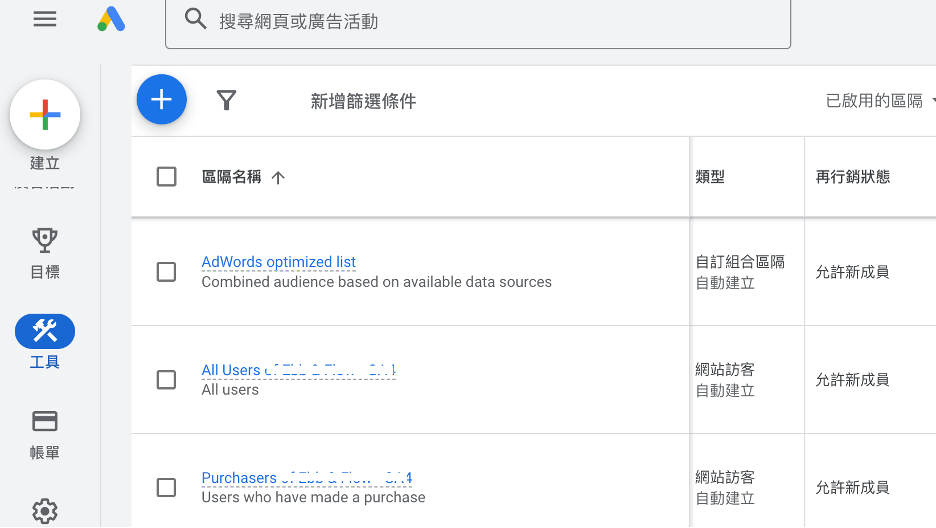Click 新增篩選條件 add filter text

[363, 101]
